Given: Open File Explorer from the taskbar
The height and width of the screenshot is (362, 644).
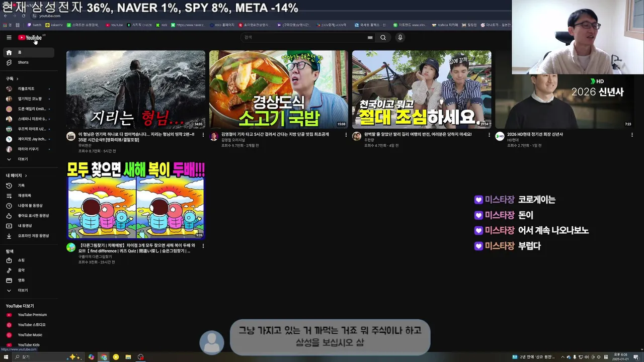Looking at the screenshot, I should [128, 357].
